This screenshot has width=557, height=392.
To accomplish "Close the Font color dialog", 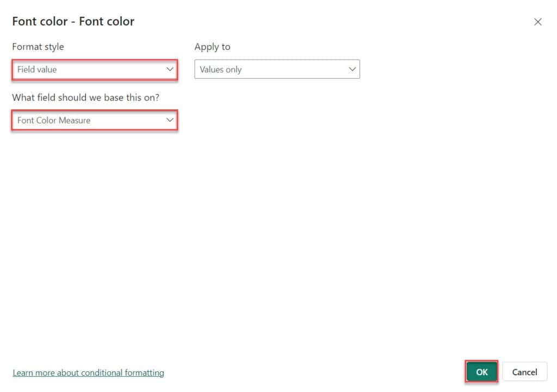I will tap(538, 22).
